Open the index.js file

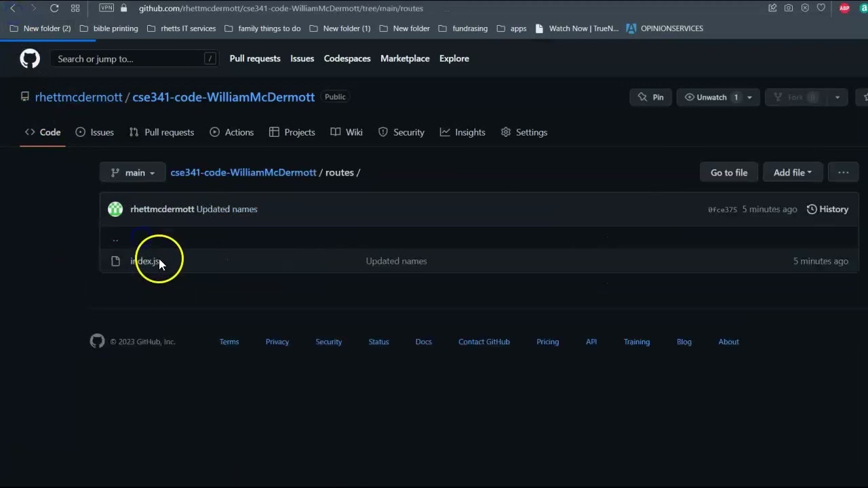pos(145,261)
